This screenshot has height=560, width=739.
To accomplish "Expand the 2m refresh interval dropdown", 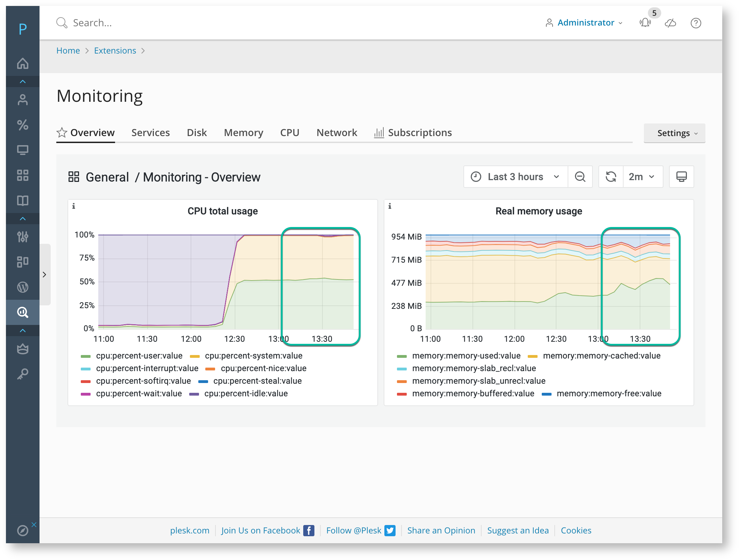I will 642,177.
